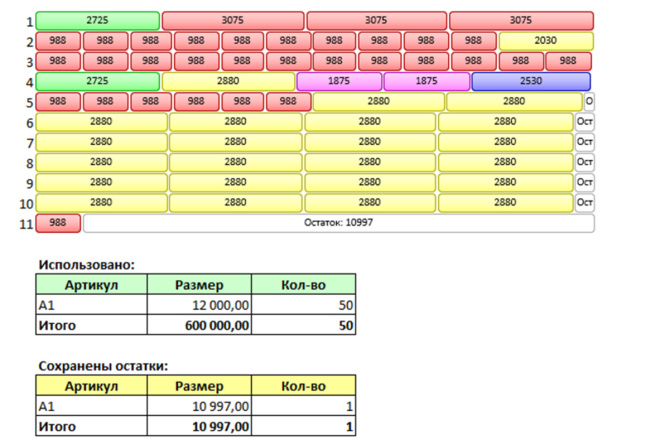Click the Ост remainder box in row 10
This screenshot has width=660, height=440.
(585, 203)
